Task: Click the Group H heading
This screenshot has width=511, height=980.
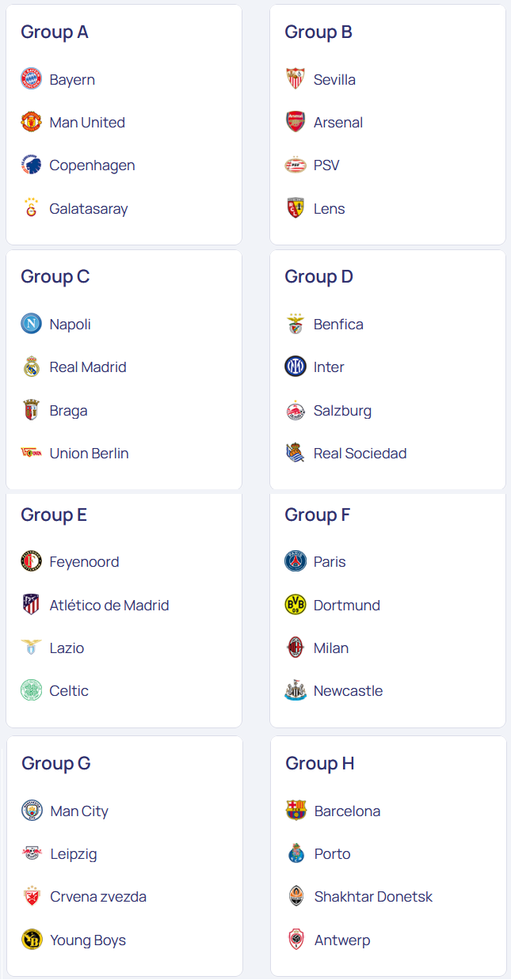Action: (320, 763)
